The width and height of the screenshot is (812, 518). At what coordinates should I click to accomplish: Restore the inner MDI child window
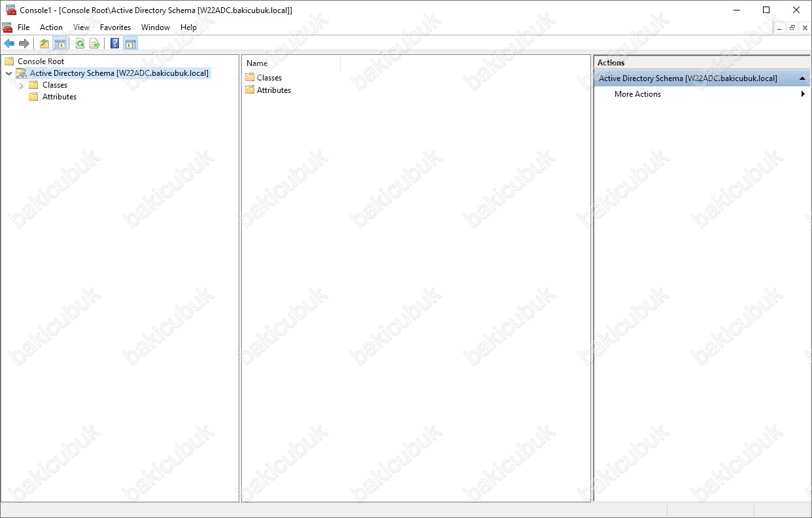792,27
